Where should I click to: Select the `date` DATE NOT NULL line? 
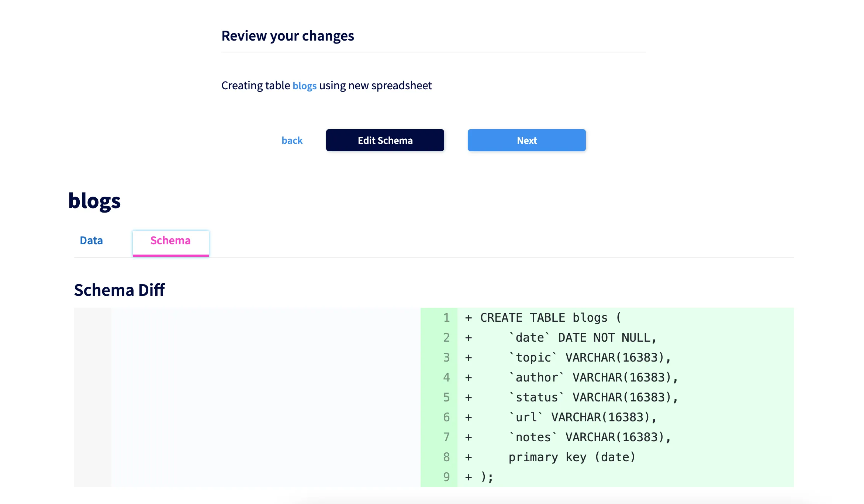[582, 338]
